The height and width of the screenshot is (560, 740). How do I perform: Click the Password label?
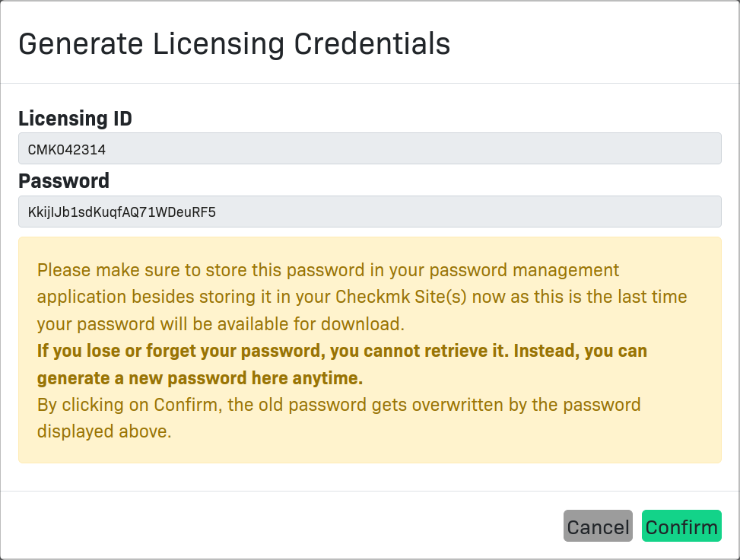tap(64, 181)
